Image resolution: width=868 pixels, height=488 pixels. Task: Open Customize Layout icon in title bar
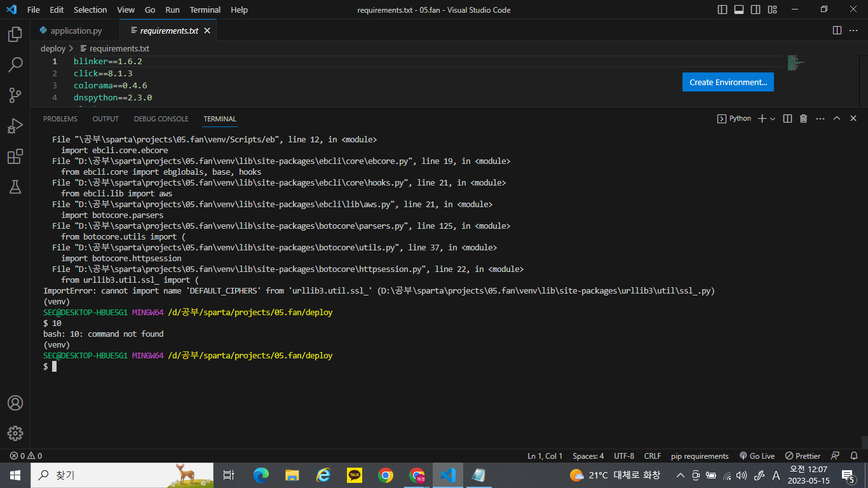772,10
